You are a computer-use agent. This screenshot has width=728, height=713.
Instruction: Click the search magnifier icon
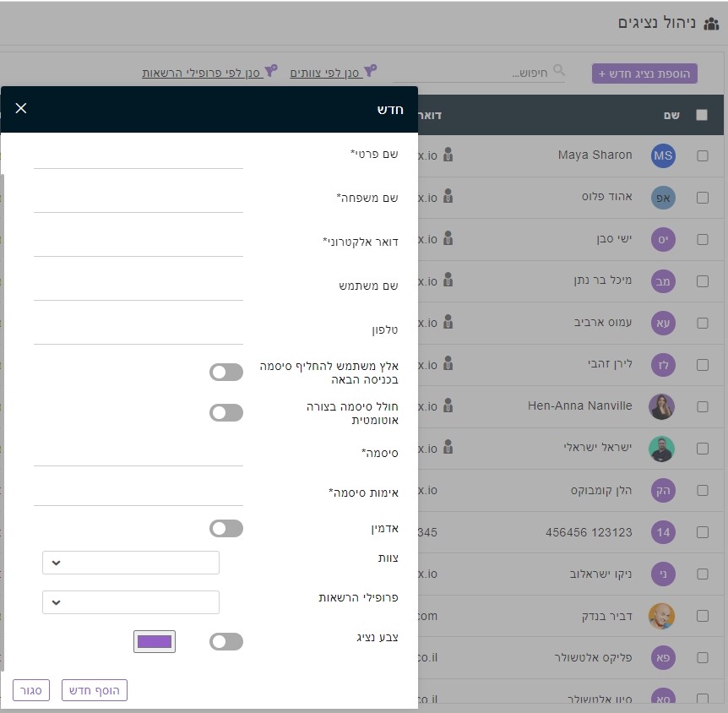pos(559,70)
